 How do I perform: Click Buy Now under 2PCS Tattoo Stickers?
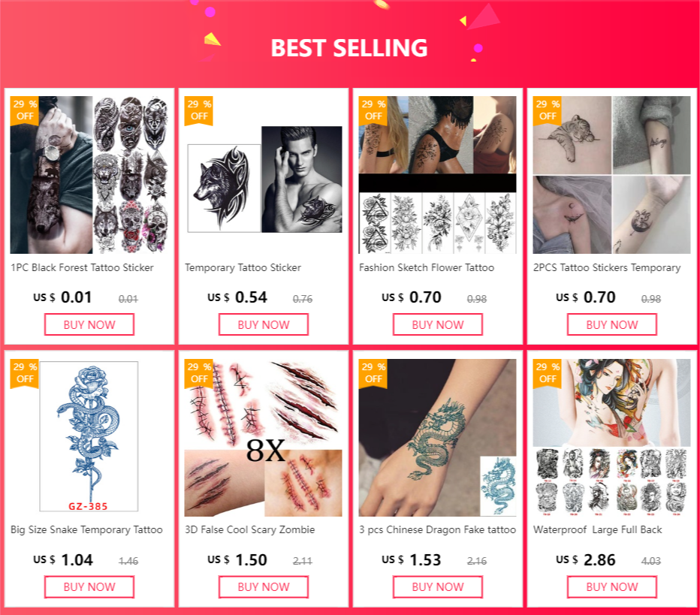(x=611, y=324)
